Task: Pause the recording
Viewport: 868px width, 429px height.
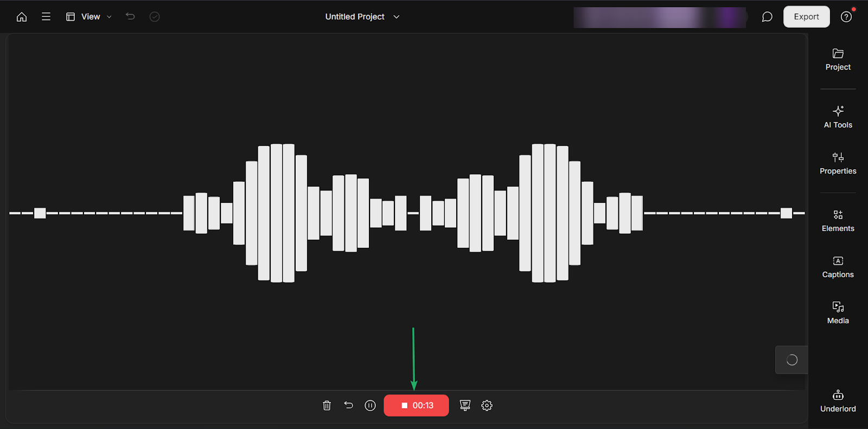Action: tap(370, 406)
